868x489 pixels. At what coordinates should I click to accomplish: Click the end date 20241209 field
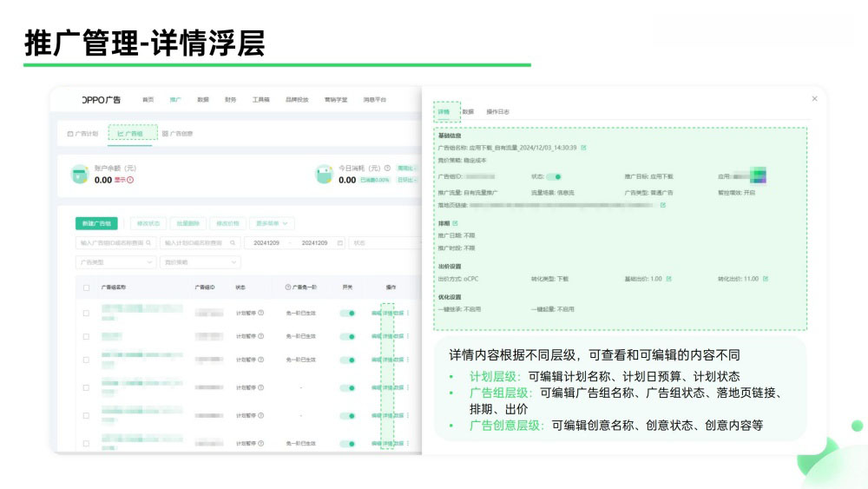point(314,242)
